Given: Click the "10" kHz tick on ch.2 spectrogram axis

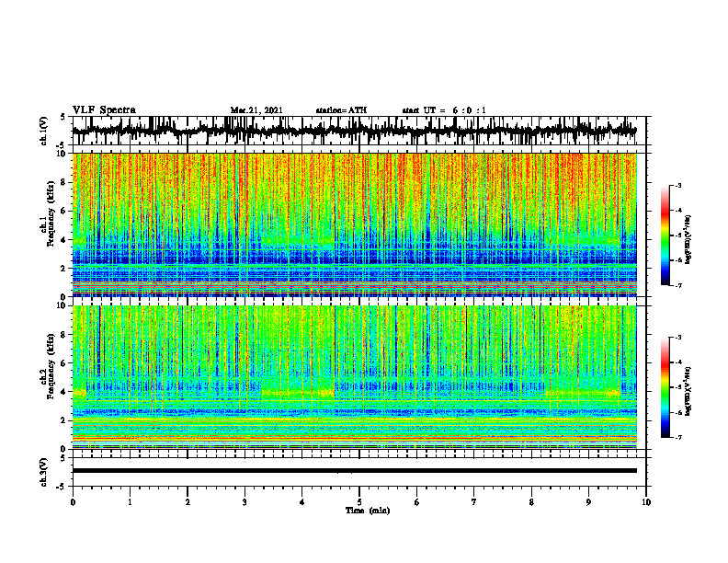Looking at the screenshot, I should (63, 305).
